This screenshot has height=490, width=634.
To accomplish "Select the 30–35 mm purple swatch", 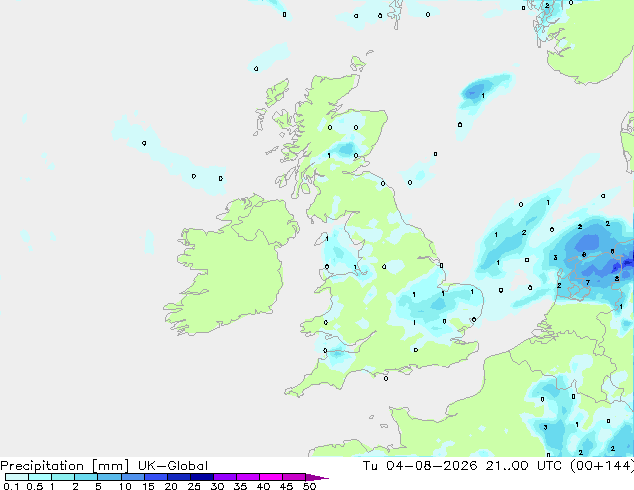I will pyautogui.click(x=225, y=477).
